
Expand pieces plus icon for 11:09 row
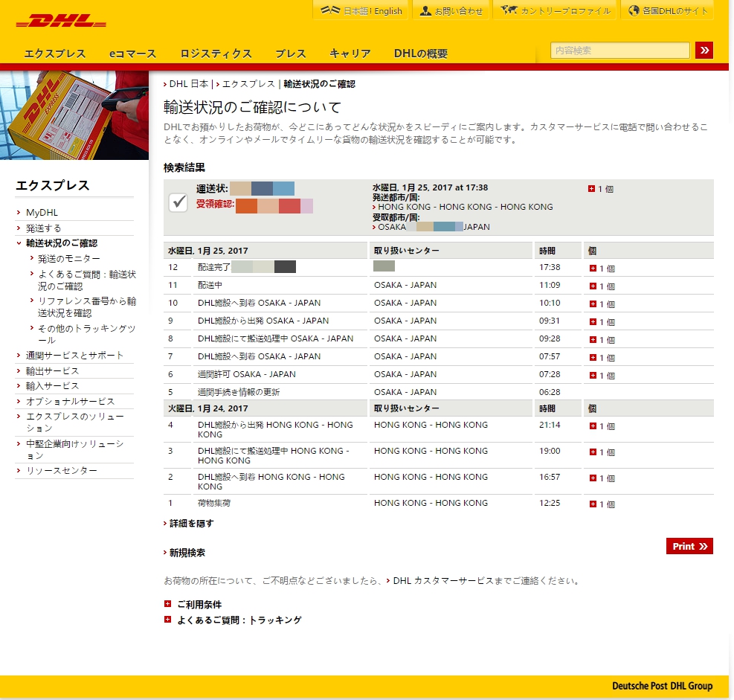point(593,286)
